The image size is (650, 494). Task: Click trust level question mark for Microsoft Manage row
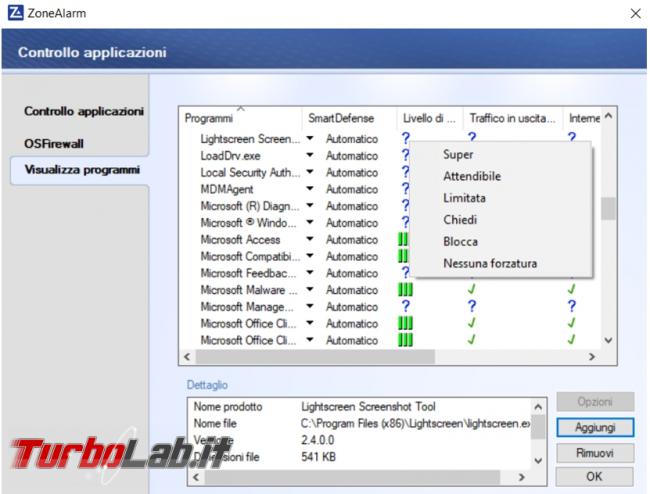[405, 306]
